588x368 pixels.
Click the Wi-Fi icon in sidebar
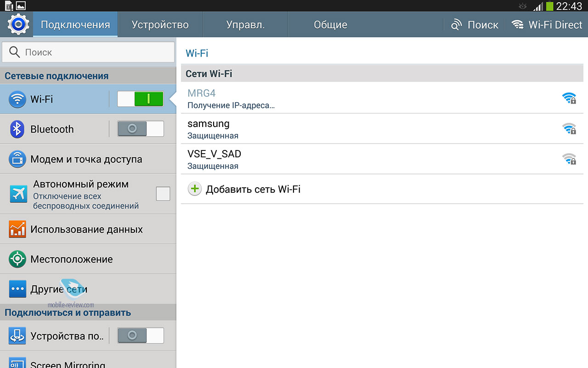17,99
